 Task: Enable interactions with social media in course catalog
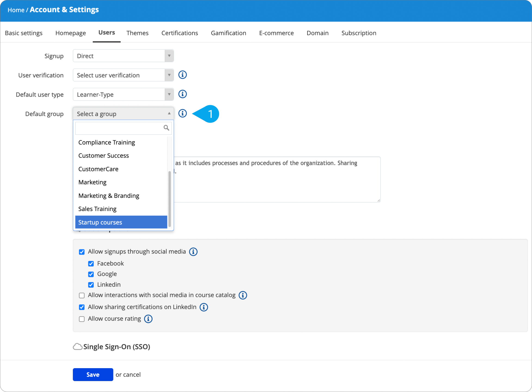coord(82,295)
